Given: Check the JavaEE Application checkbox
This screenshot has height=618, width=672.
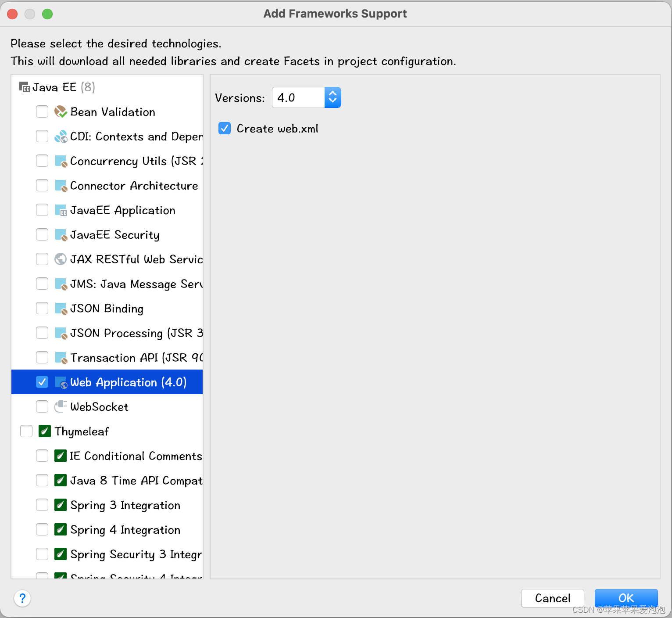Looking at the screenshot, I should click(x=42, y=210).
